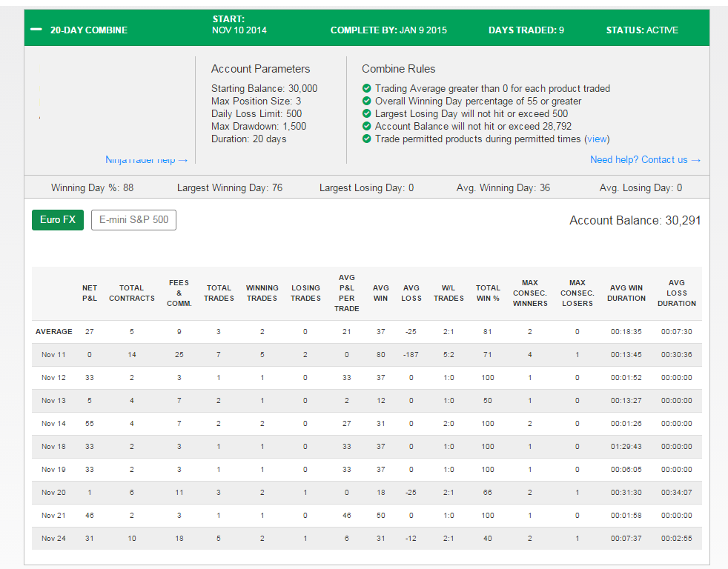Switch to the E-mini S&P 500 tab

tap(133, 220)
